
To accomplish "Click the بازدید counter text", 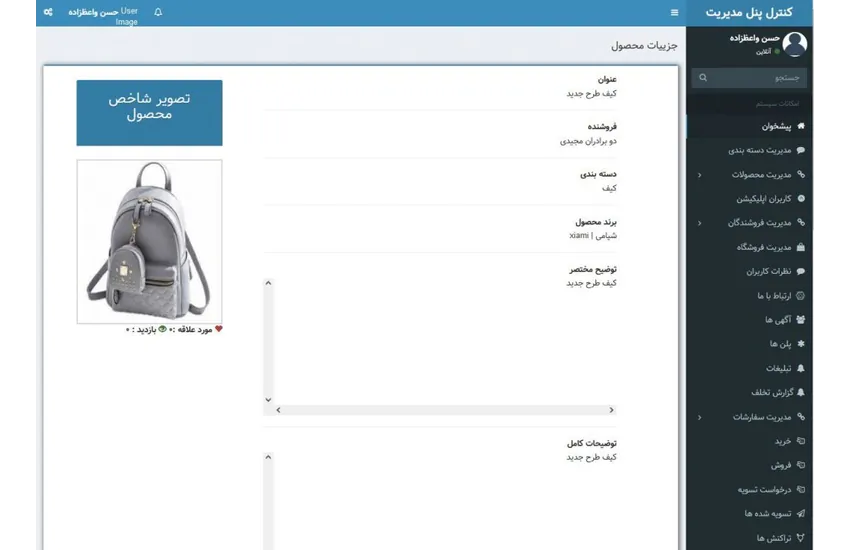I will point(141,329).
